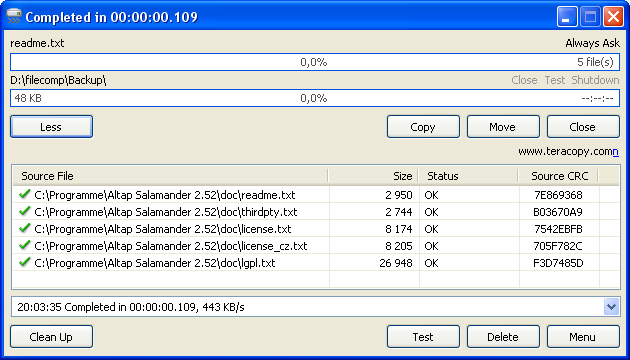Click the file progress bar showing 5 file(s)
630x360 pixels.
[315, 62]
